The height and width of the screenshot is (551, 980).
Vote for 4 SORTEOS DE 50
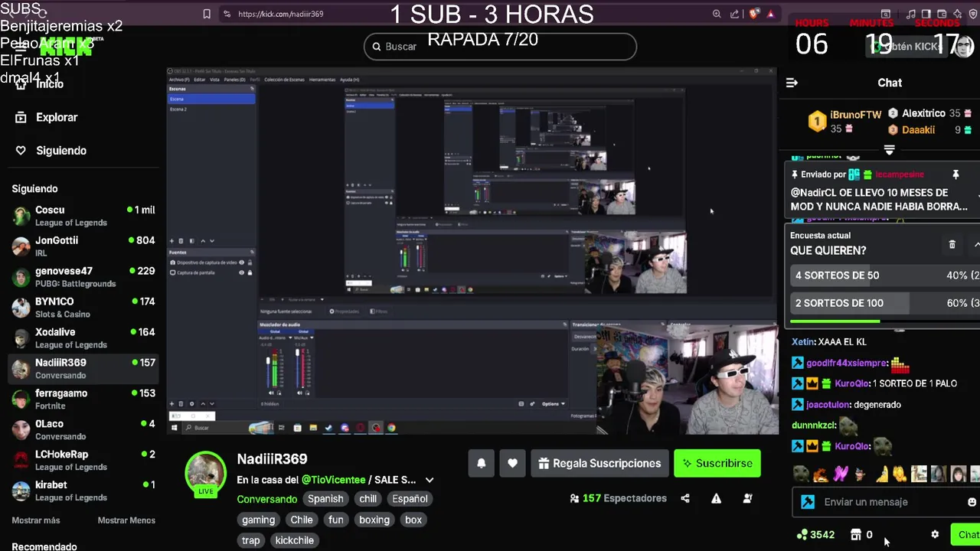(x=884, y=275)
